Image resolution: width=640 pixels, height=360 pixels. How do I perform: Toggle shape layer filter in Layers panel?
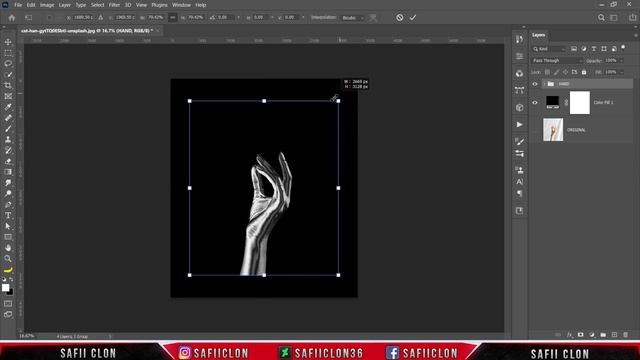pos(604,49)
